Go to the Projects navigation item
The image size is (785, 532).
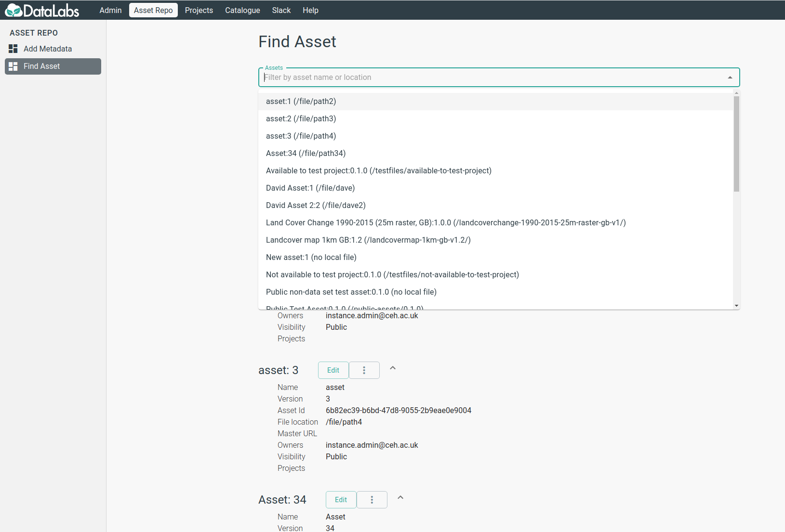[199, 10]
